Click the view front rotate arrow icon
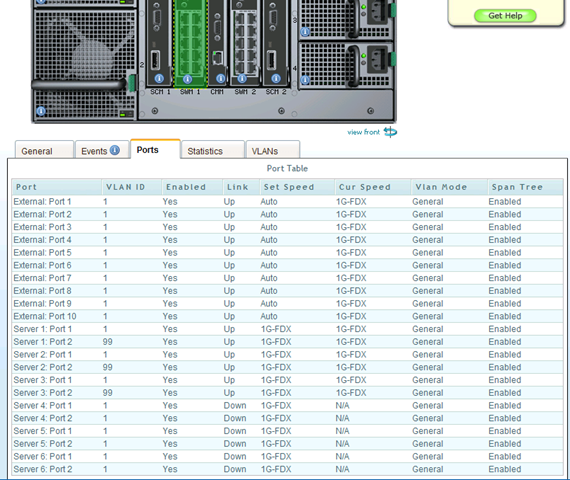Image resolution: width=570 pixels, height=480 pixels. click(x=390, y=132)
